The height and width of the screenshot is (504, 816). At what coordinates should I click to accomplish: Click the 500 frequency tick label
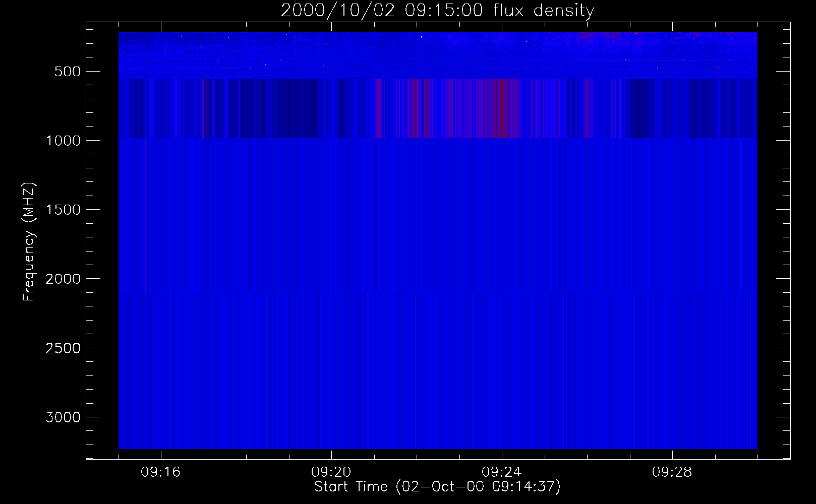coord(68,72)
